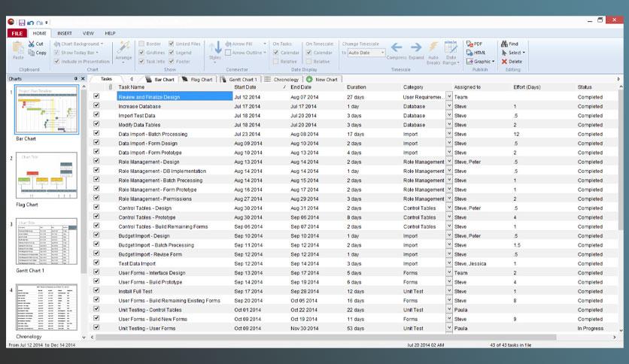Select the Gantt Chart 1 thumbnail
The width and height of the screenshot is (629, 364).
click(47, 241)
